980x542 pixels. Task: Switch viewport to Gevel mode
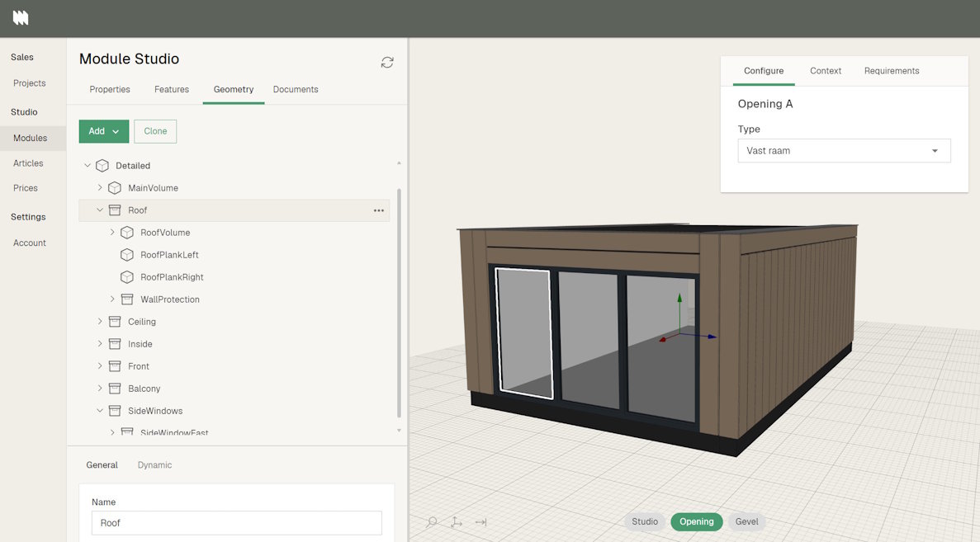[746, 521]
